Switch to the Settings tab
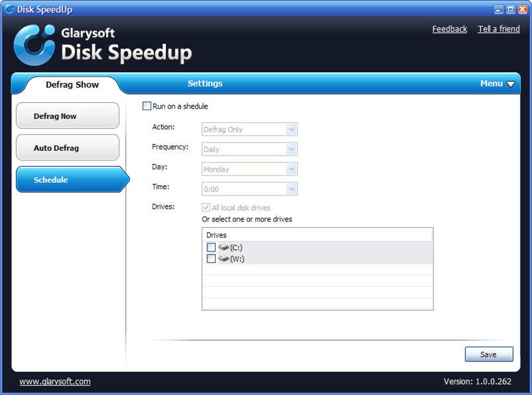Screen dimensions: 532x395 (x=205, y=83)
